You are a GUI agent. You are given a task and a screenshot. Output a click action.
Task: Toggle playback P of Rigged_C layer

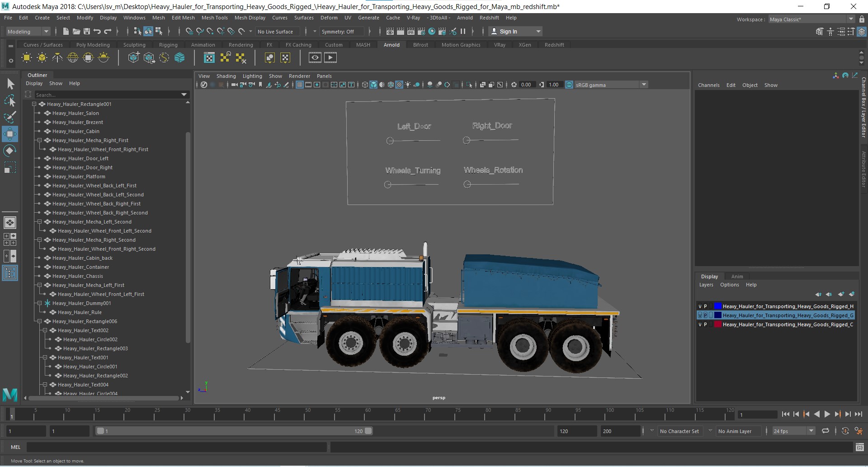[x=705, y=324]
